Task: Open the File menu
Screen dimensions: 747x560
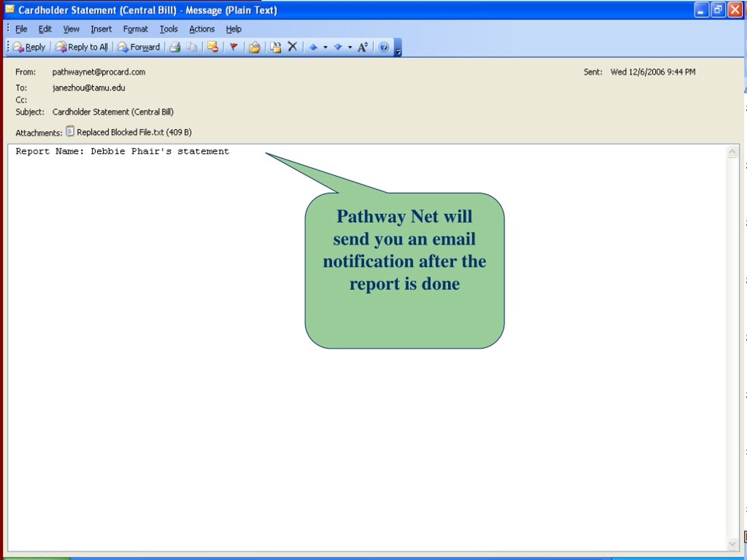Action: (21, 29)
